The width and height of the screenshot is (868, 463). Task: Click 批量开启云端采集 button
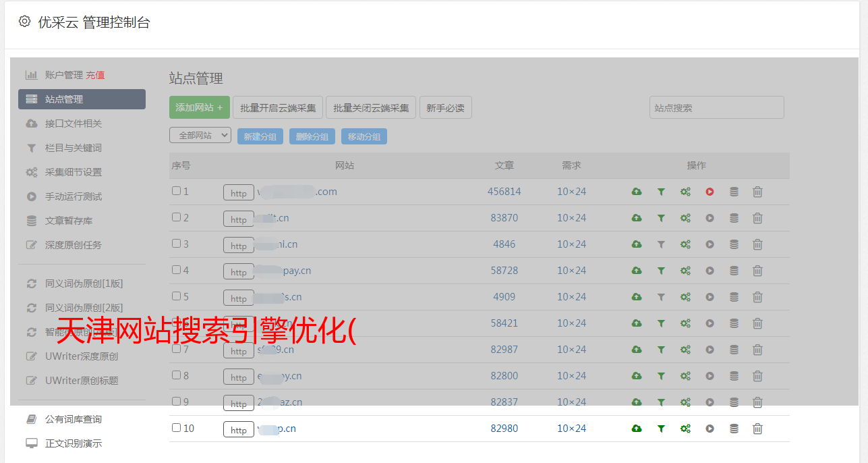pyautogui.click(x=278, y=107)
